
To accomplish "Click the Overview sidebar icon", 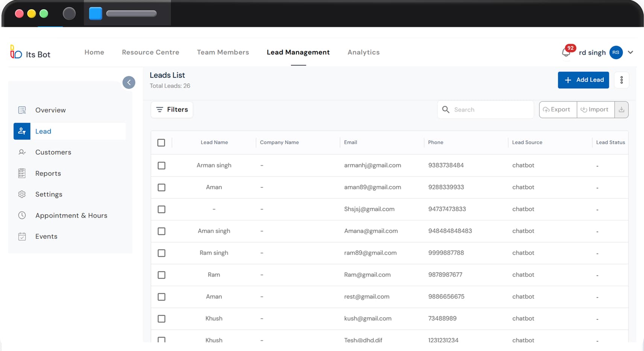I will point(22,110).
